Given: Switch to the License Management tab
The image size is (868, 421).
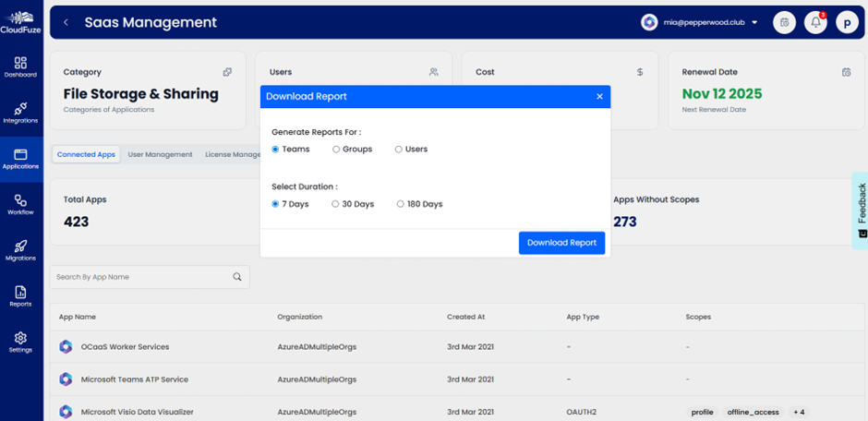Looking at the screenshot, I should [233, 154].
